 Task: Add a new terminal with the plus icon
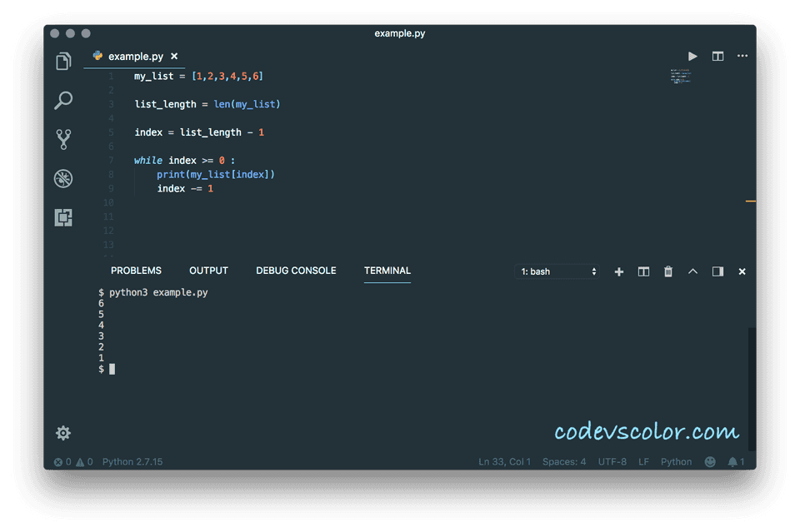click(x=618, y=271)
